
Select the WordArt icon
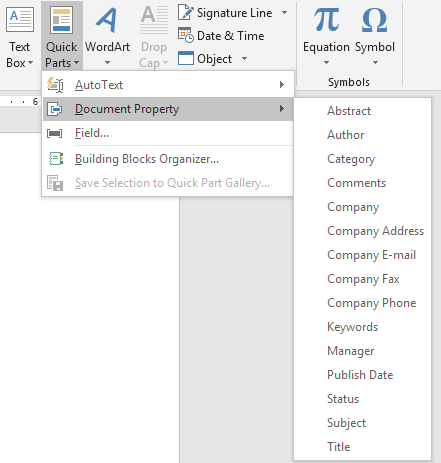point(107,20)
